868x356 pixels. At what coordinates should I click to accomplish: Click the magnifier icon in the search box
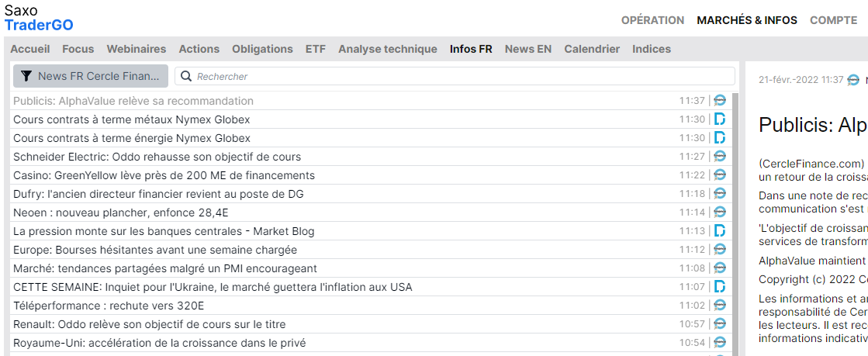click(x=186, y=77)
